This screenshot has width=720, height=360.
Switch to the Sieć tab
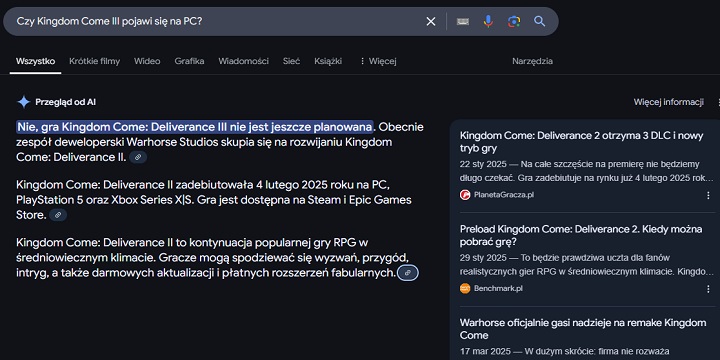(292, 61)
